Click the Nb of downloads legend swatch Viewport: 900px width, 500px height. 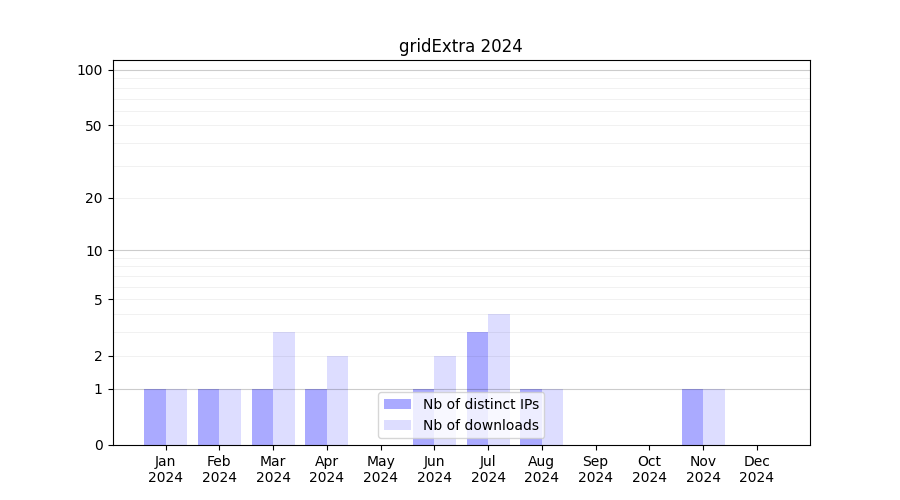click(397, 425)
